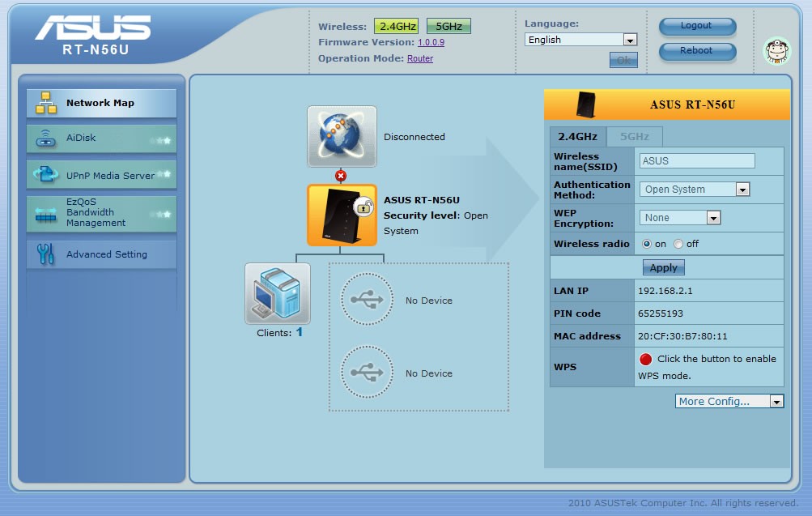Turn Wireless radio on
Viewport: 812px width, 516px height.
click(646, 244)
